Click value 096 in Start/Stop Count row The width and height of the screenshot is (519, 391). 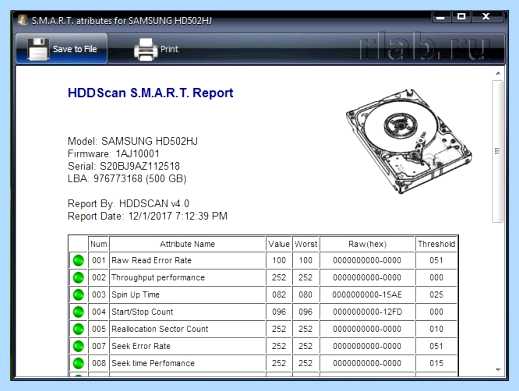[279, 312]
